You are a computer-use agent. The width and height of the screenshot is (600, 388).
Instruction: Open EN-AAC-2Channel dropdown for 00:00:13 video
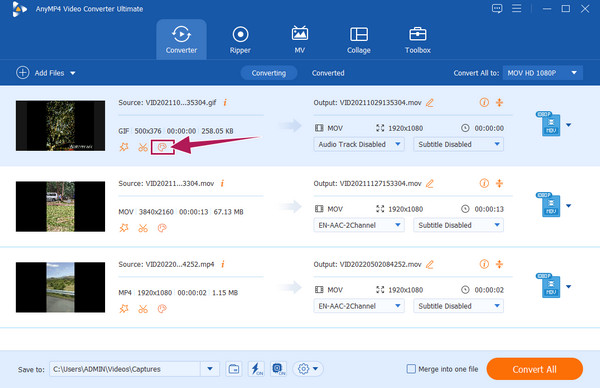tap(359, 225)
